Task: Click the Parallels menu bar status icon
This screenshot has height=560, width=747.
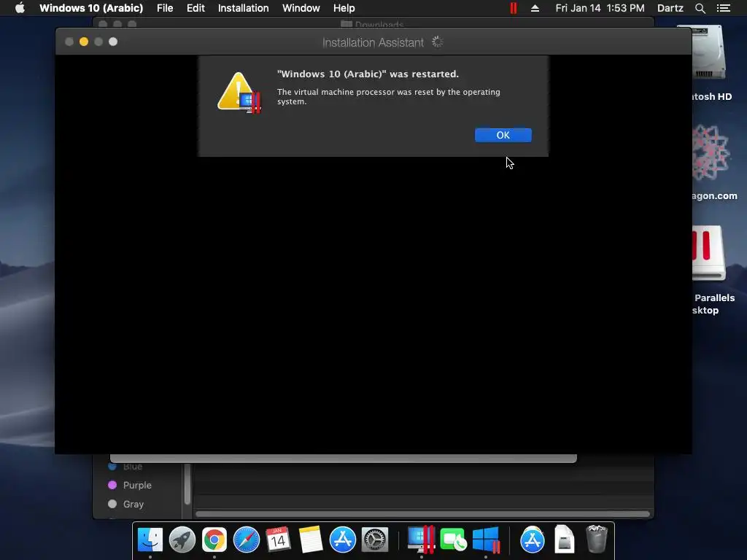Action: 513,8
